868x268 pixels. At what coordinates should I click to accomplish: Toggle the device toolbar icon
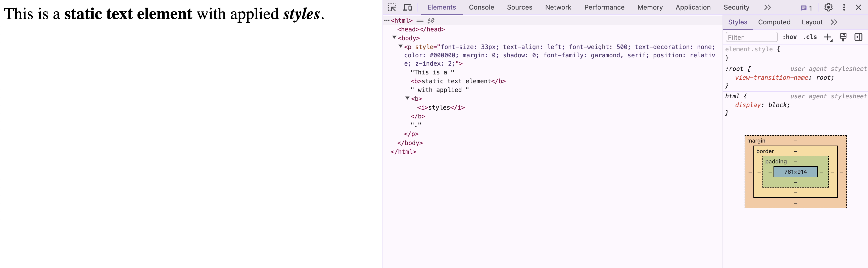click(x=407, y=7)
